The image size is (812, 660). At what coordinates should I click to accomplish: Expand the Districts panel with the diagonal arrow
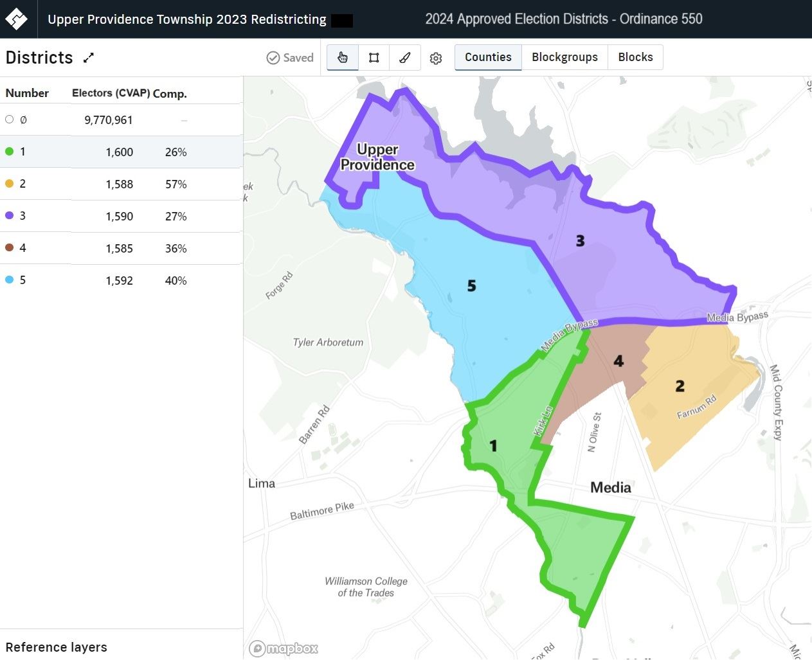[88, 57]
